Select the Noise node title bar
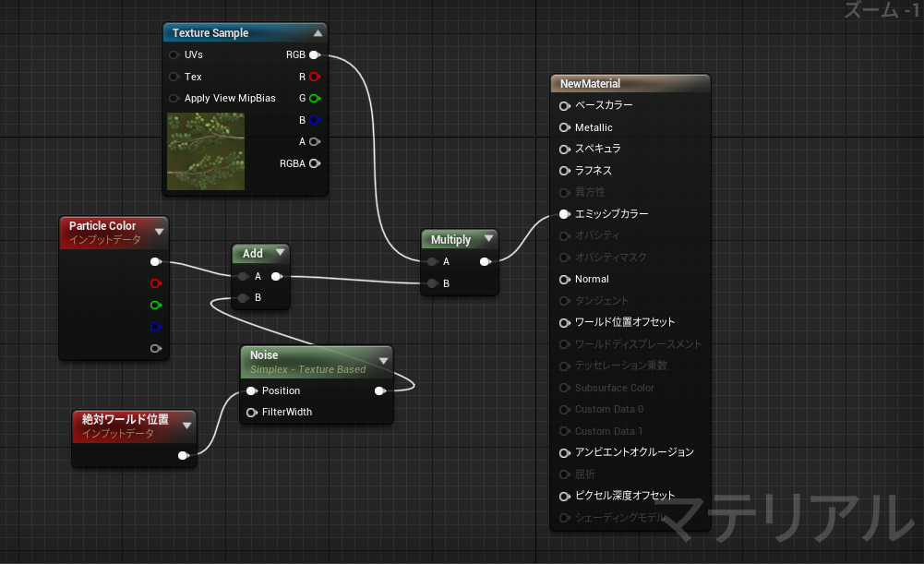924x564 pixels. [x=317, y=362]
